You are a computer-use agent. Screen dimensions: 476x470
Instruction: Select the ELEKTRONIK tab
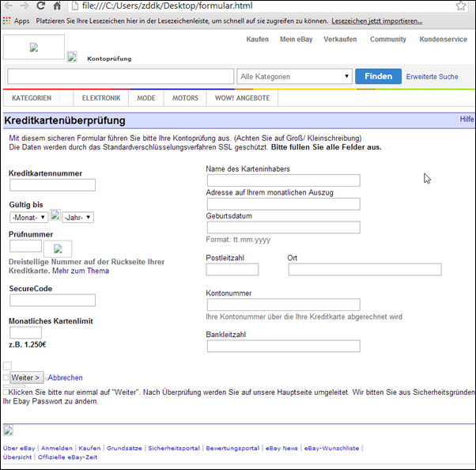click(101, 98)
